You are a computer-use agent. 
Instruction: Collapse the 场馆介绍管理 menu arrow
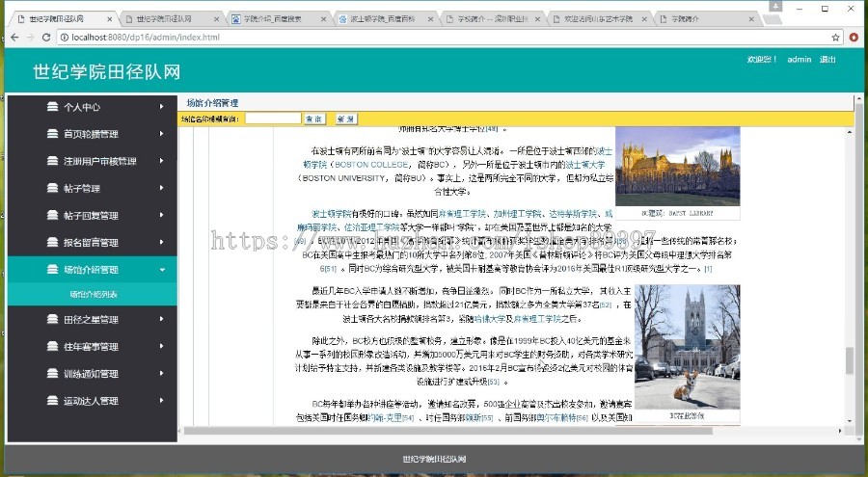click(x=162, y=270)
